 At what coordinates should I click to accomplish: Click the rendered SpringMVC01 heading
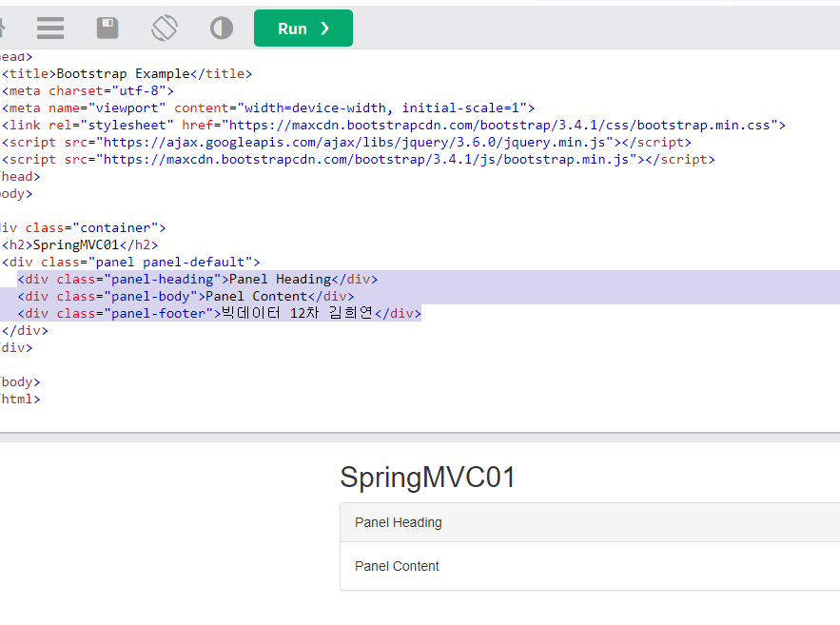[x=427, y=478]
